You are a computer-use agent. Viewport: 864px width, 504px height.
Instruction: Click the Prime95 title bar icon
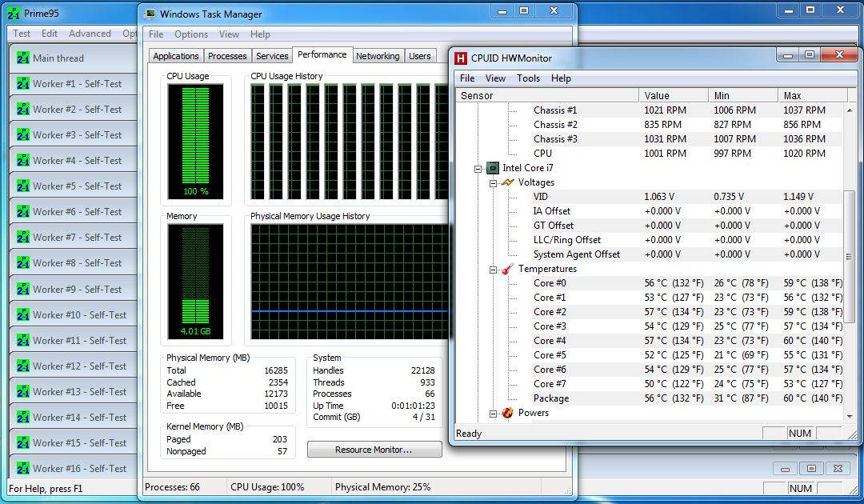(14, 14)
